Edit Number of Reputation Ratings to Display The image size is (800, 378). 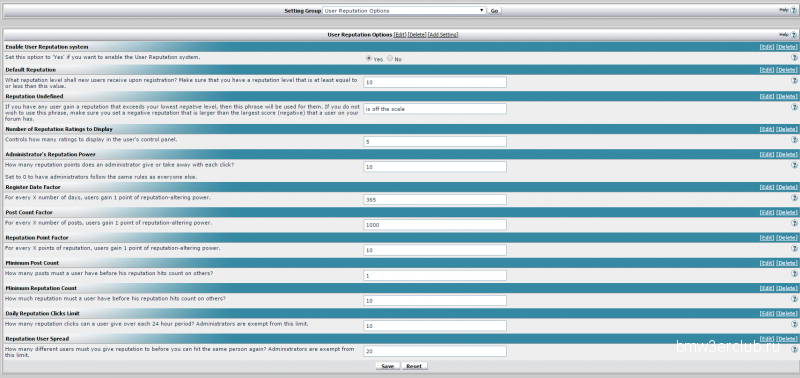point(767,130)
